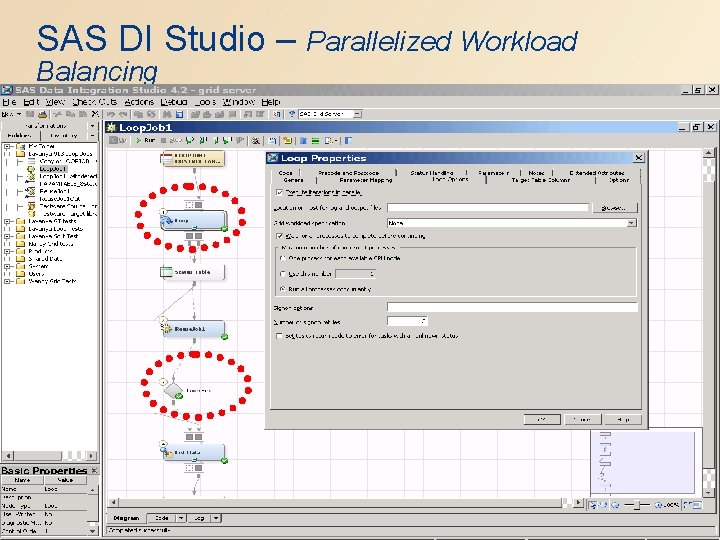This screenshot has width=720, height=540.
Task: Expand the Products folder in the tree
Action: coord(7,252)
